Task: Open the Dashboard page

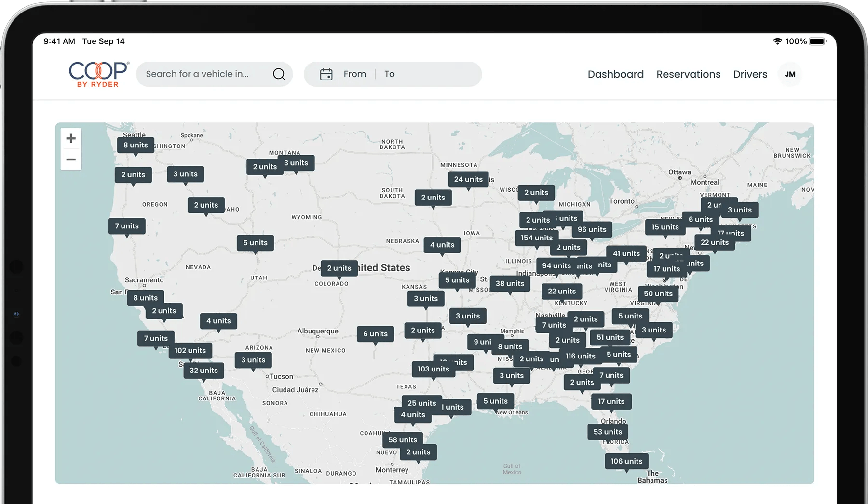Action: pyautogui.click(x=616, y=74)
